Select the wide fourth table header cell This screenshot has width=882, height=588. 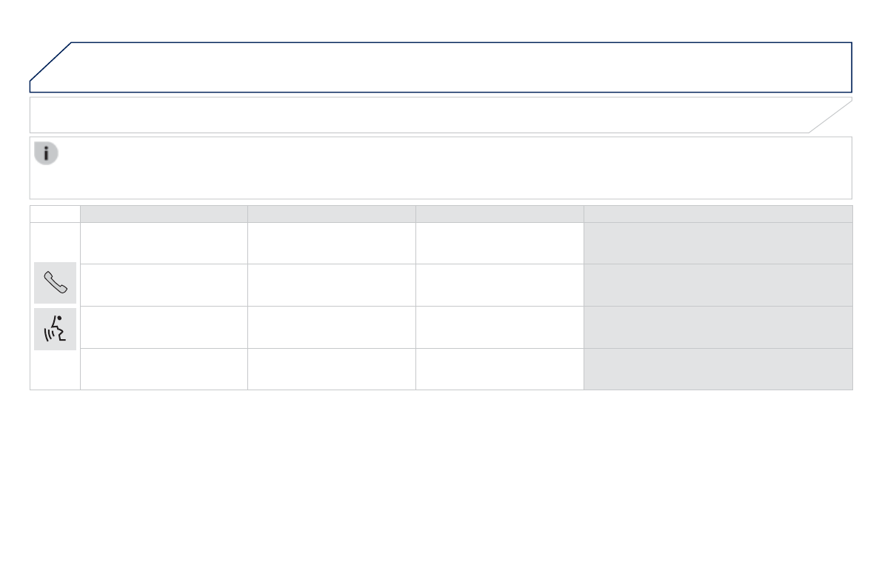[718, 214]
